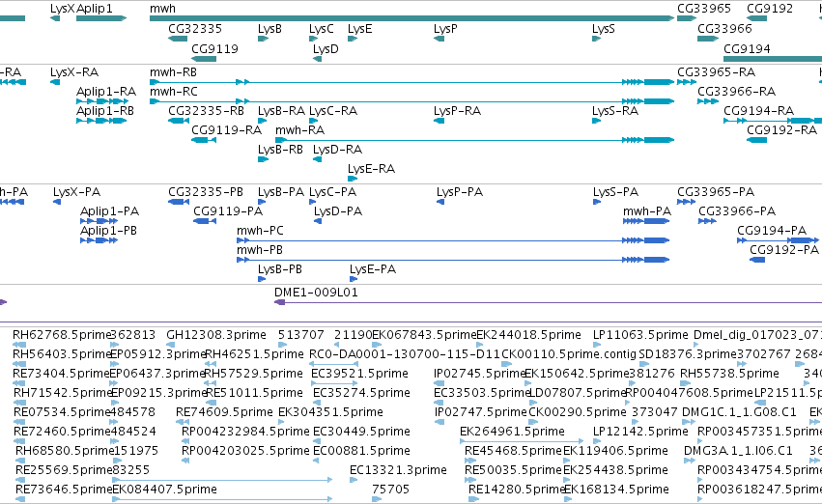
Task: Select the LysB-RB transcript
Action: pos(263,159)
